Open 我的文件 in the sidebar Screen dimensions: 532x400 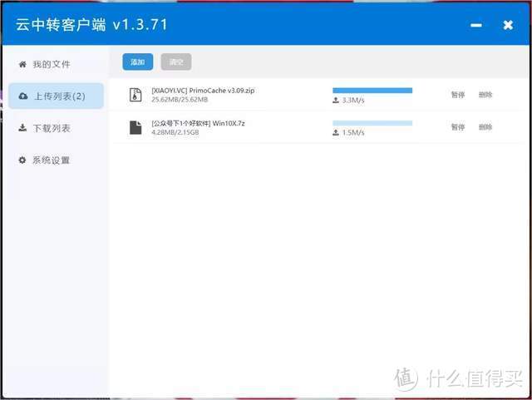[51, 64]
